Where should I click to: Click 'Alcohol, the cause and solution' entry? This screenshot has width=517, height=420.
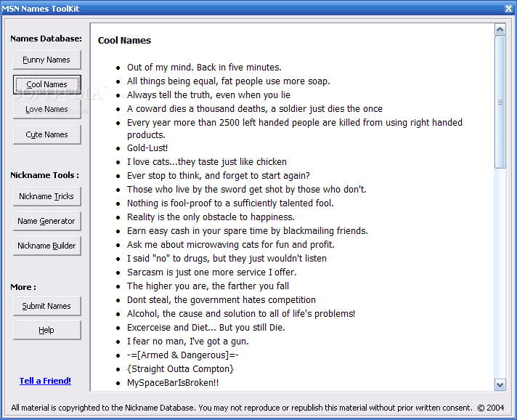pyautogui.click(x=241, y=314)
